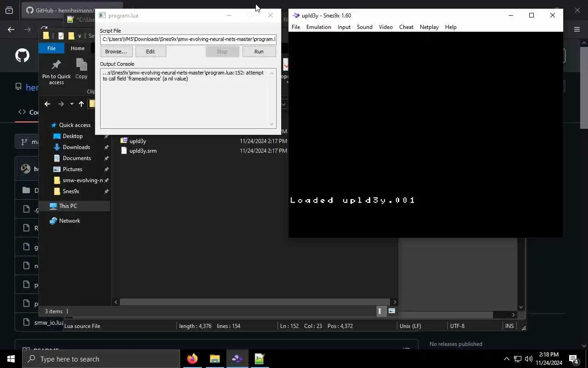
Task: Open Snes9x folder in Quick access
Action: pyautogui.click(x=71, y=191)
